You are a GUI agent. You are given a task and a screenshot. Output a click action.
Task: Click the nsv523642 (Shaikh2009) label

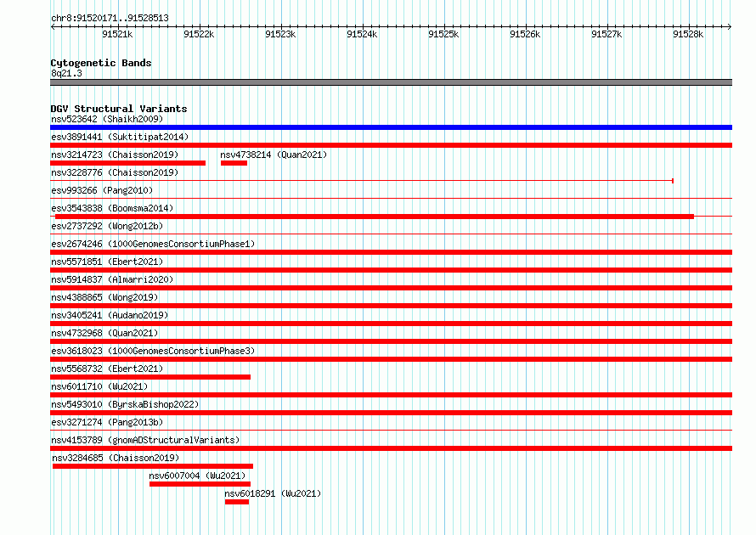(x=107, y=119)
